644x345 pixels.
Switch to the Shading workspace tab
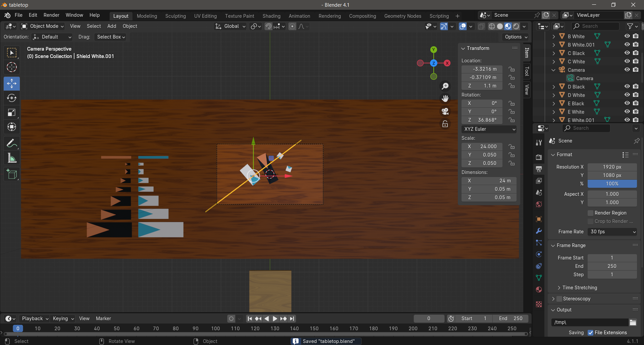click(x=271, y=16)
